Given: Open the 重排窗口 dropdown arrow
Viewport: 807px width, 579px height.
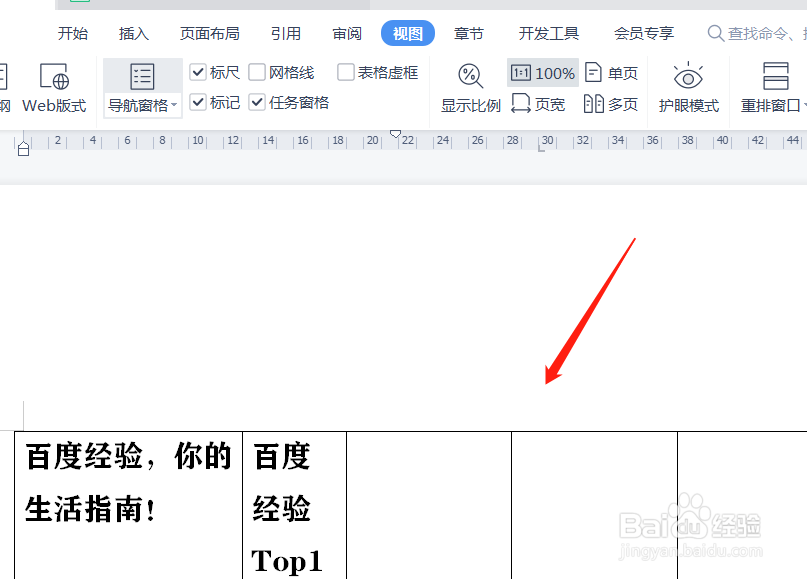Looking at the screenshot, I should (805, 102).
